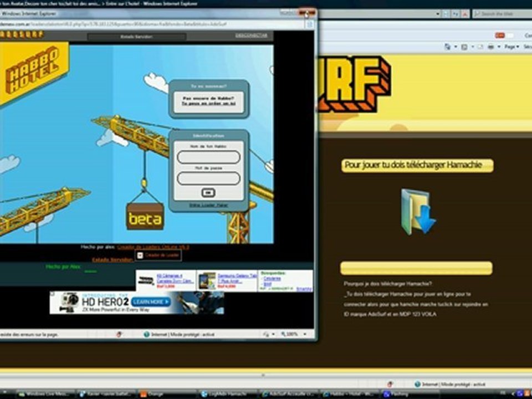Open LogMeIn Hamachi taskbar button
532x399 pixels.
click(x=228, y=394)
